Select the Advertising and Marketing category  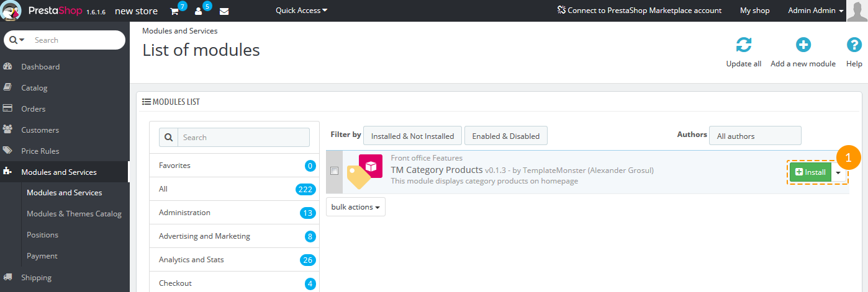pyautogui.click(x=235, y=236)
